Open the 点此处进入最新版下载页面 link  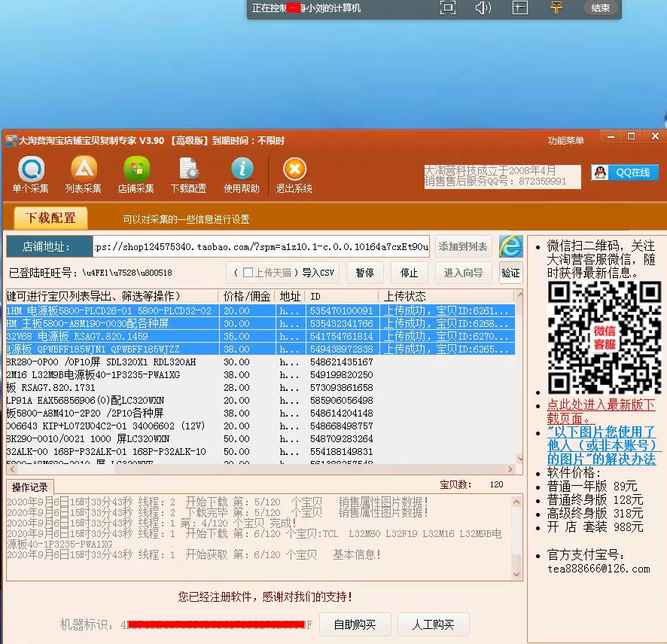601,411
